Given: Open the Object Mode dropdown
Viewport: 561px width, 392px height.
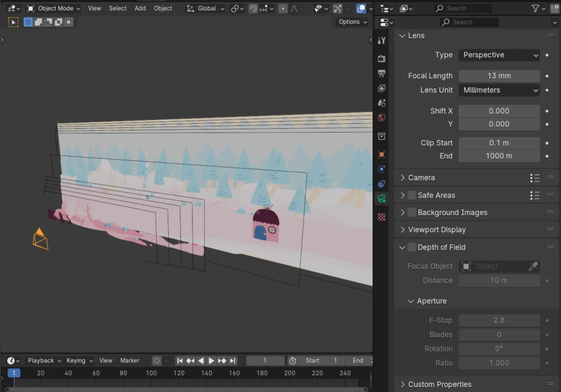Looking at the screenshot, I should pyautogui.click(x=54, y=9).
